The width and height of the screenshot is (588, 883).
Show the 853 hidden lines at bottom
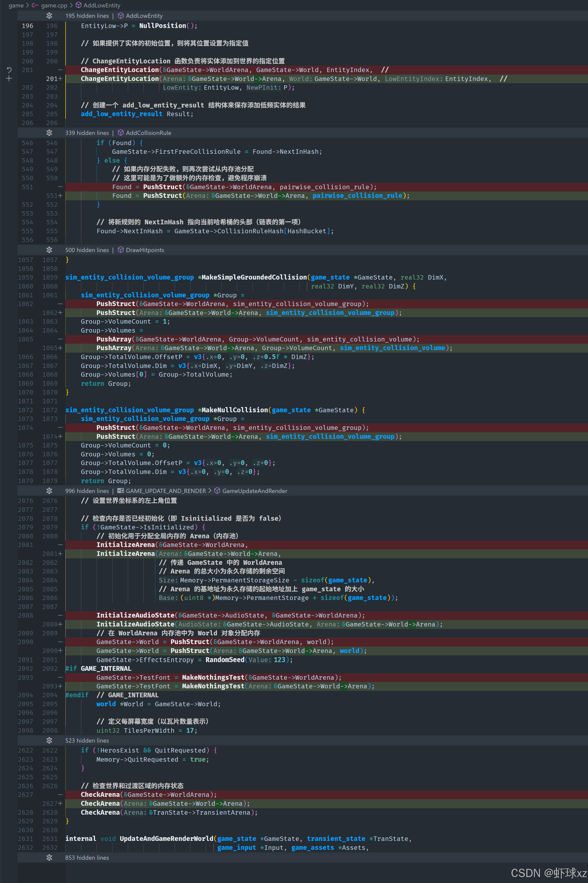tap(49, 857)
